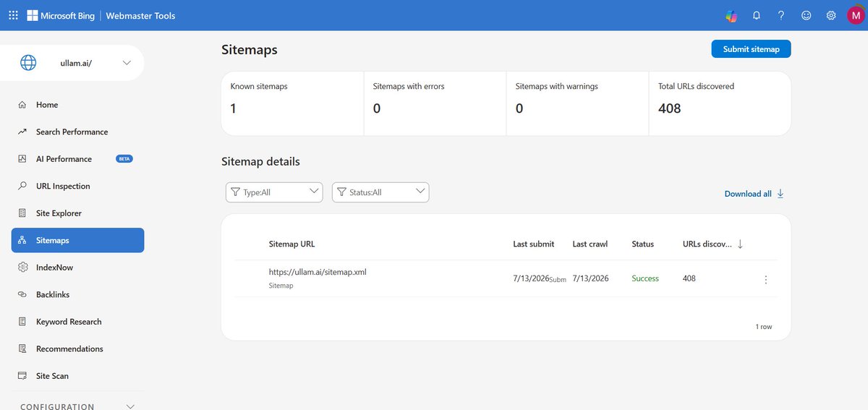Click the Recommendations icon
This screenshot has width=868, height=410.
coord(22,349)
